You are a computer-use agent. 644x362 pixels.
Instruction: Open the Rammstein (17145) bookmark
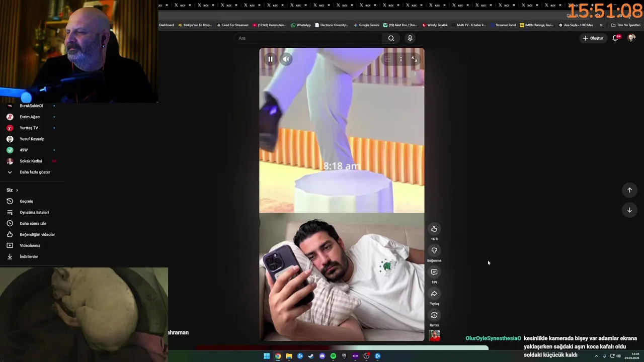click(x=269, y=25)
